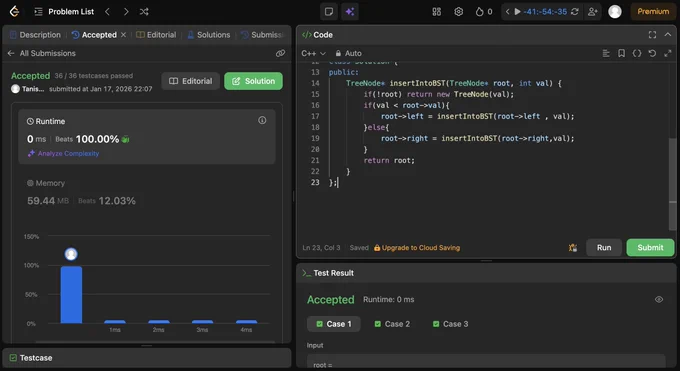Click Analyze Complexity link

coord(63,153)
